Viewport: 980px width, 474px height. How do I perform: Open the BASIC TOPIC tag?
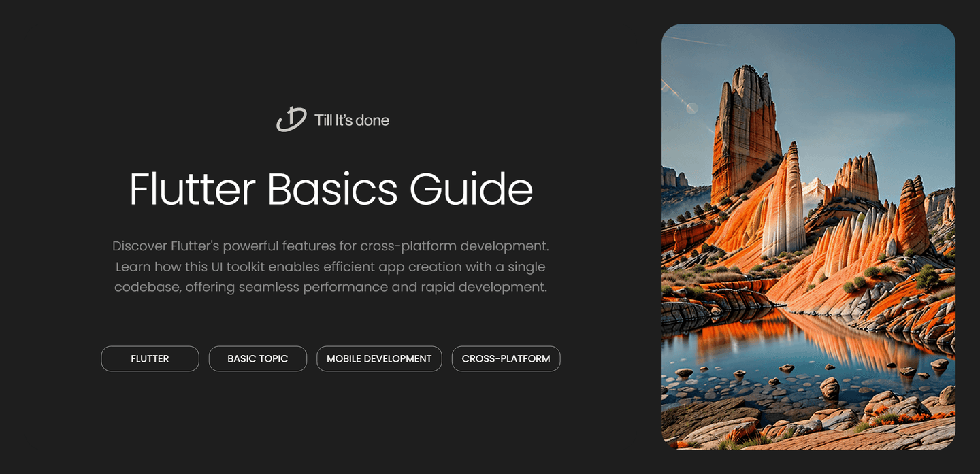[257, 358]
